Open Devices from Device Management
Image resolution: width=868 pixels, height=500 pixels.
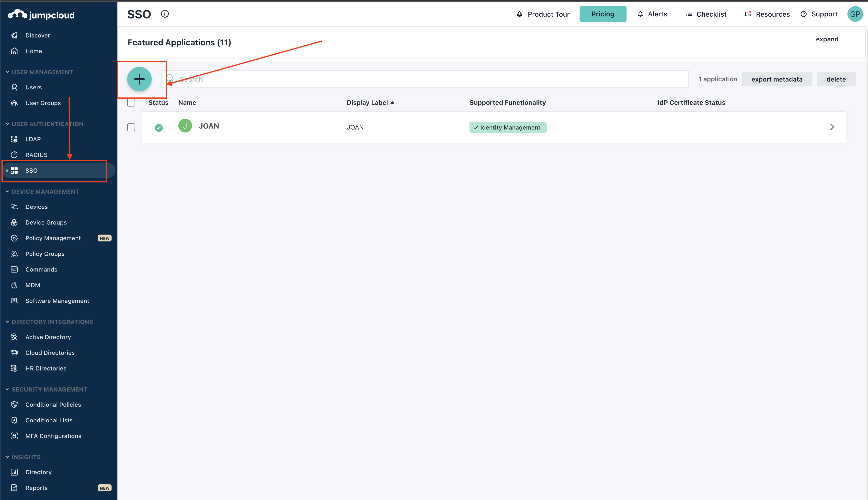36,206
